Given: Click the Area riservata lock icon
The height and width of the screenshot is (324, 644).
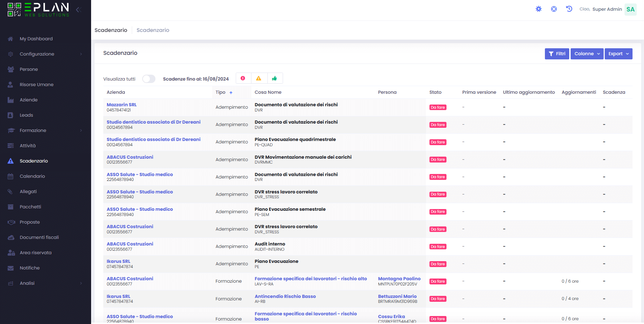Looking at the screenshot, I should (11, 253).
